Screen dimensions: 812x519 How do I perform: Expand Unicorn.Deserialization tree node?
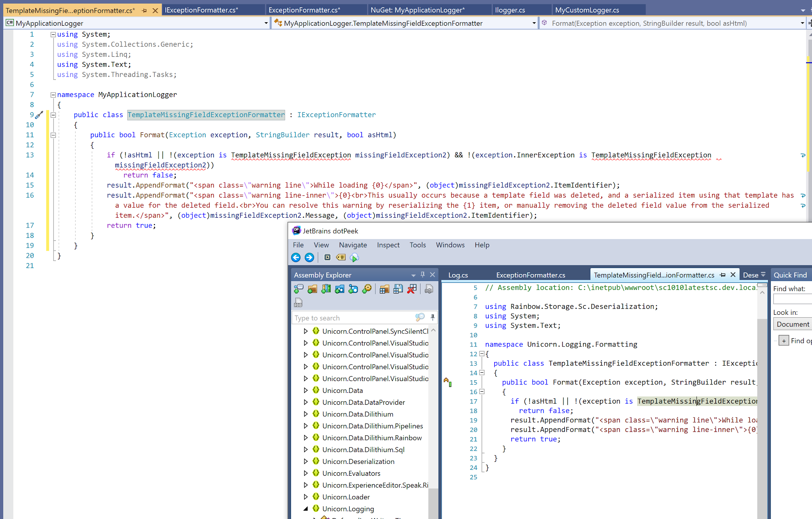pyautogui.click(x=305, y=462)
